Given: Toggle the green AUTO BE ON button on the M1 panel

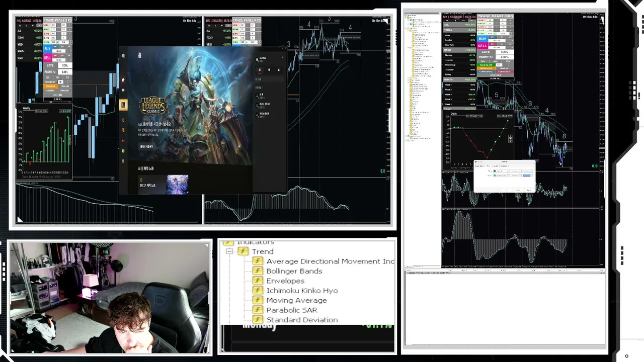Looking at the screenshot, I should [486, 65].
